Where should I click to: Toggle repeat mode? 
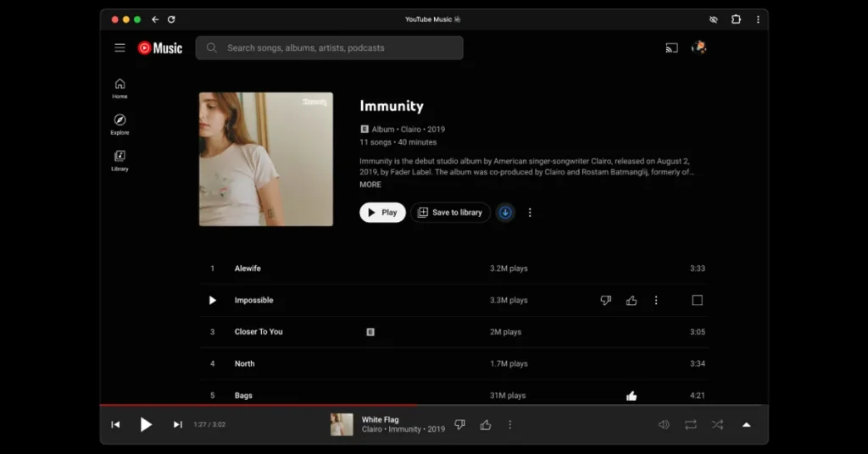(690, 424)
